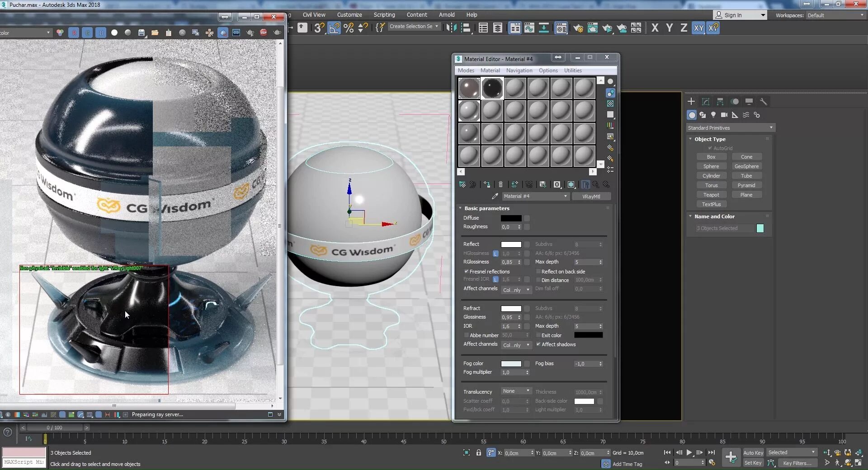Select the second black material sample slot

492,88
